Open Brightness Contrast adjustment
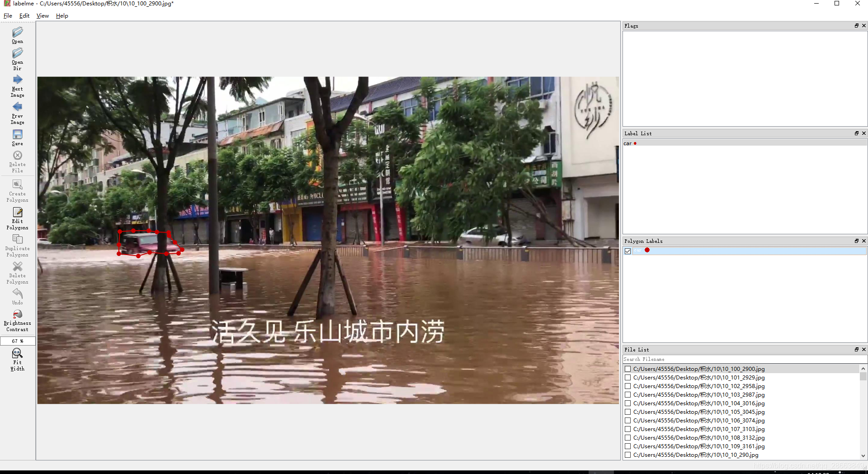This screenshot has height=474, width=868. [17, 315]
